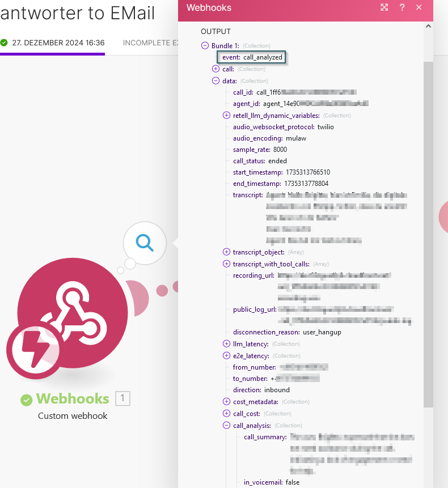
Task: Click the operations count badge 1
Action: click(122, 399)
